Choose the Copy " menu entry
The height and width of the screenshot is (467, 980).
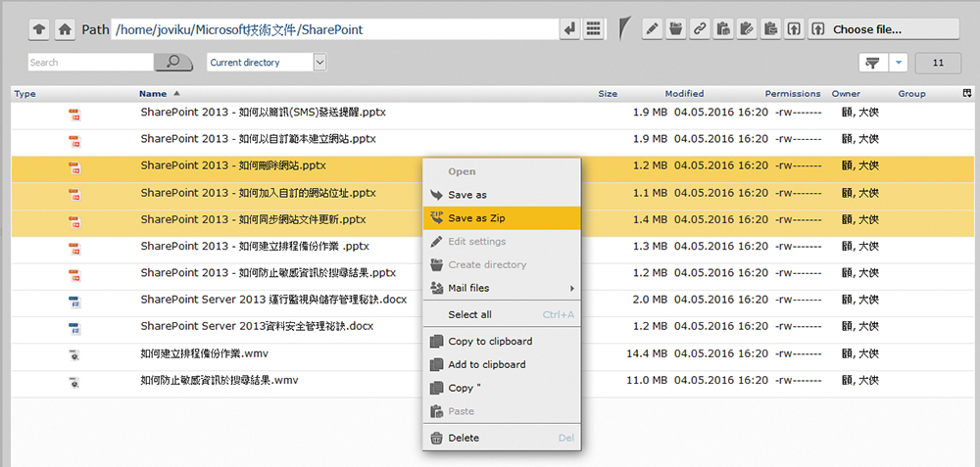click(x=502, y=388)
